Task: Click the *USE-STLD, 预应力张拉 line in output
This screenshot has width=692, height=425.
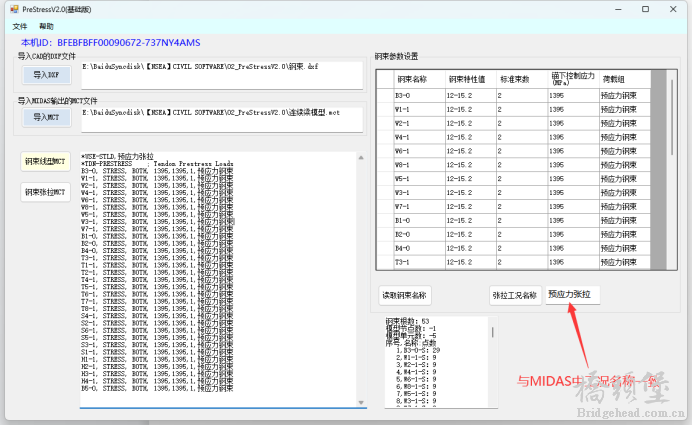Action: click(x=117, y=157)
